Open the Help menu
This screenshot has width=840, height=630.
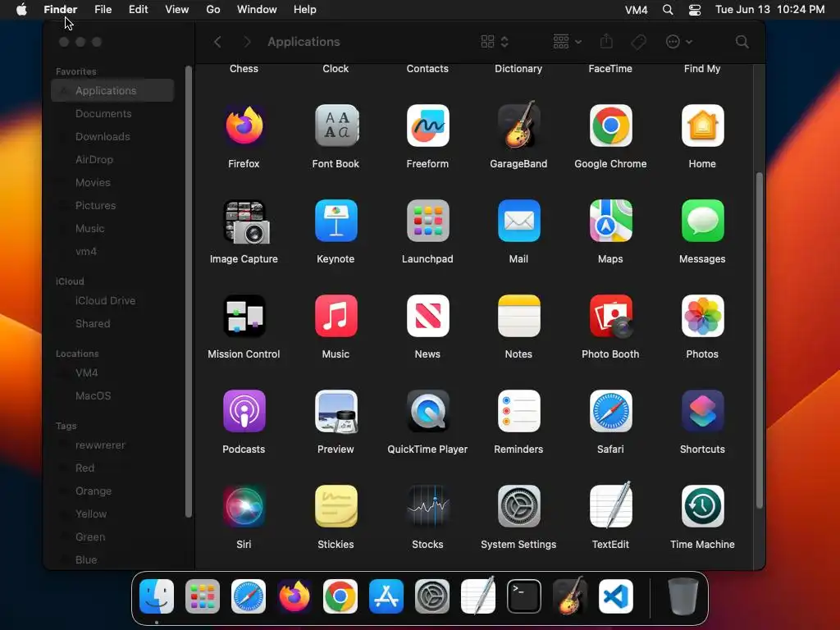click(x=305, y=10)
